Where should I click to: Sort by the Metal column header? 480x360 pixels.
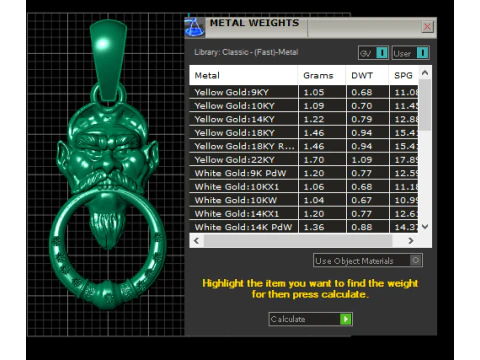pos(244,75)
